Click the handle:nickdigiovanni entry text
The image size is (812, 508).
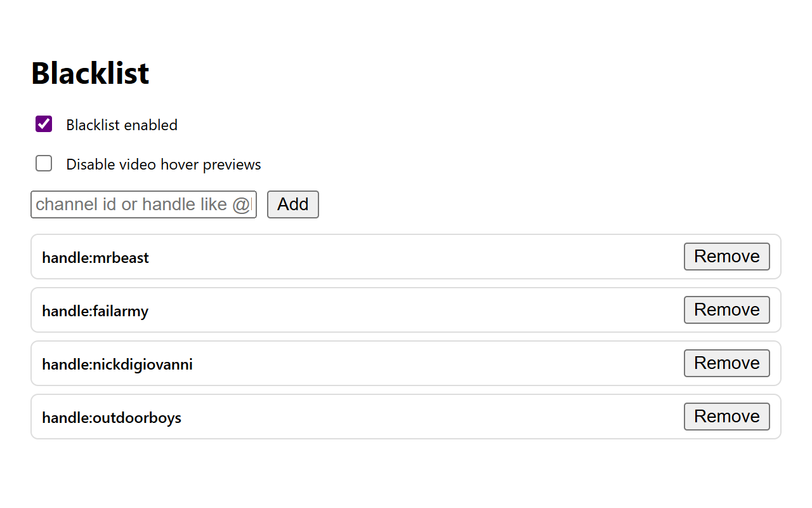tap(117, 364)
